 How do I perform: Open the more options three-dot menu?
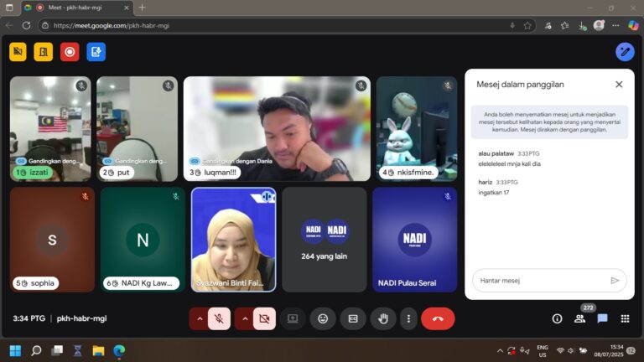click(408, 318)
